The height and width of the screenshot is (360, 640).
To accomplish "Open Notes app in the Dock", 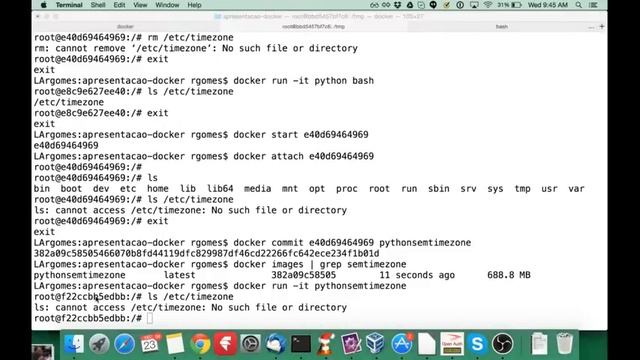I will 175,344.
